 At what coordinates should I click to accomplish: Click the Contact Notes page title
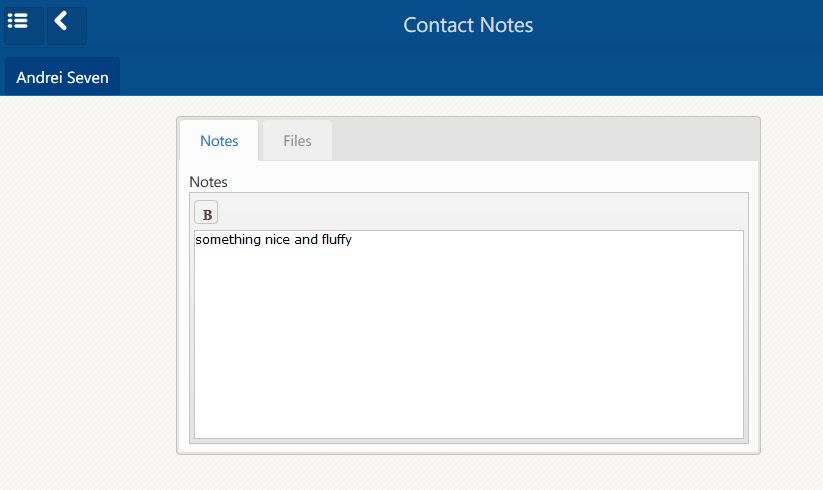[x=468, y=25]
